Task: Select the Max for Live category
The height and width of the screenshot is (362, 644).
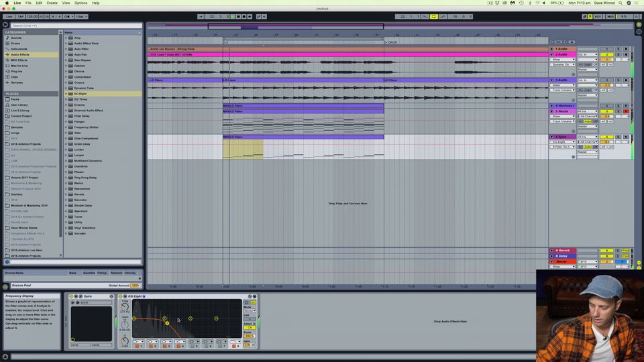Action: [x=19, y=66]
